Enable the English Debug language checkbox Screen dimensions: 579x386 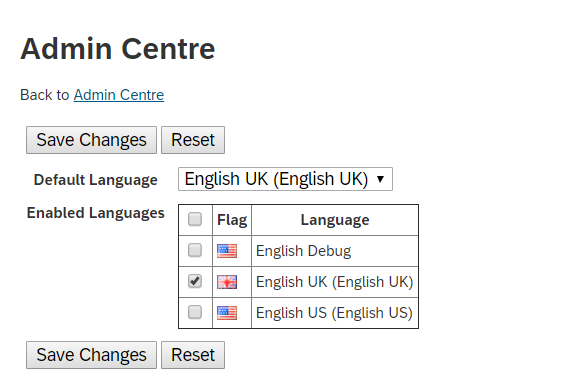(x=195, y=250)
